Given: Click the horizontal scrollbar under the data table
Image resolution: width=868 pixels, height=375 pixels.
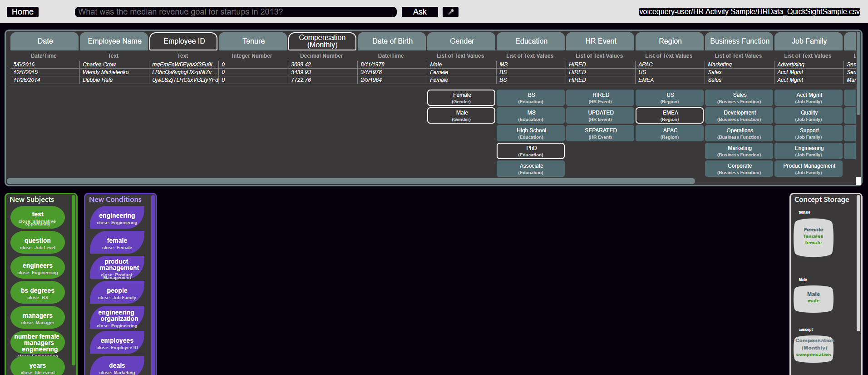Looking at the screenshot, I should 350,181.
